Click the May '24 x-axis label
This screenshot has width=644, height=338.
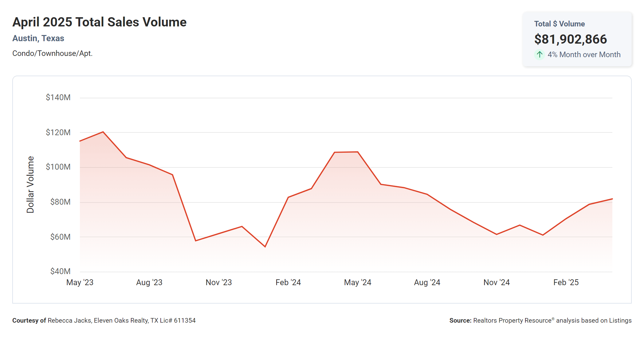pyautogui.click(x=357, y=282)
